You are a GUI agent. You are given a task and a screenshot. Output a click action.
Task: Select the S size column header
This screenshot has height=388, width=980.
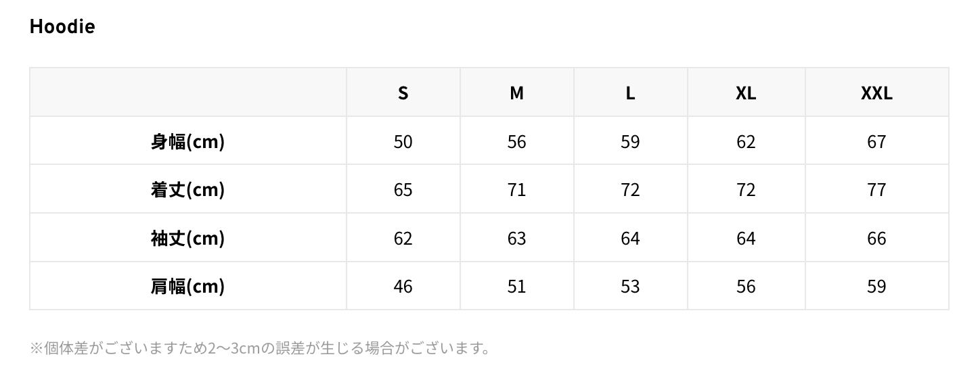[403, 93]
